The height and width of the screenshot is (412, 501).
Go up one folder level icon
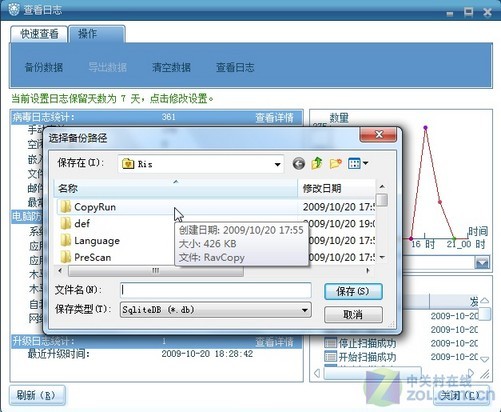[x=317, y=163]
